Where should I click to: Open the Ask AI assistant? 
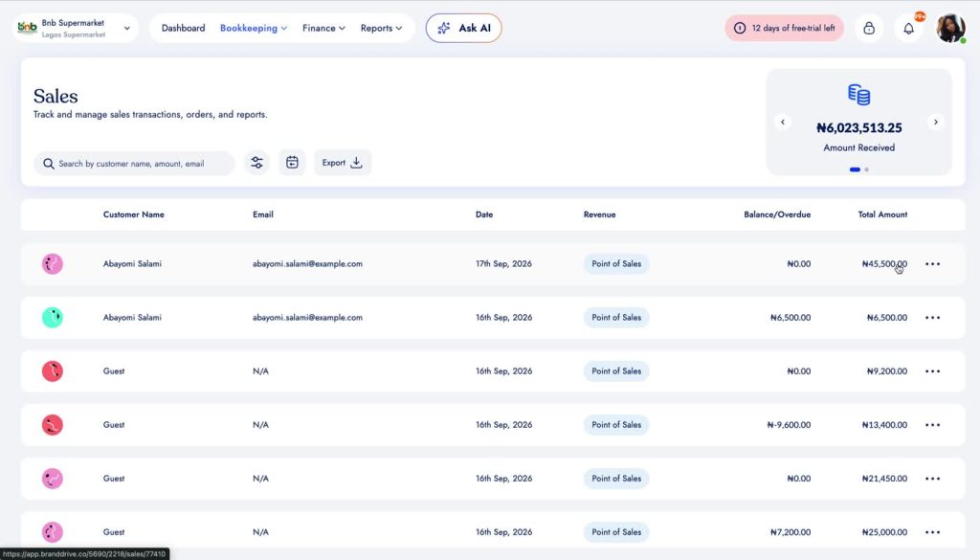tap(464, 28)
